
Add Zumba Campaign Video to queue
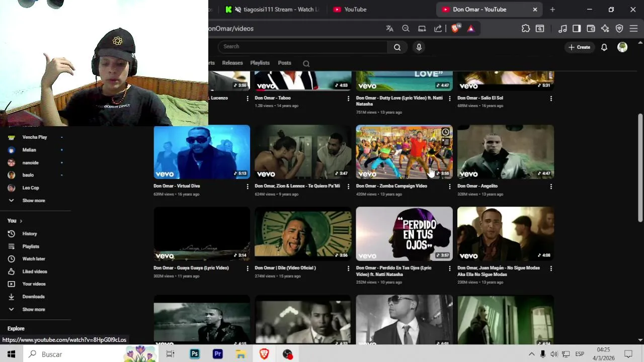[x=445, y=142]
